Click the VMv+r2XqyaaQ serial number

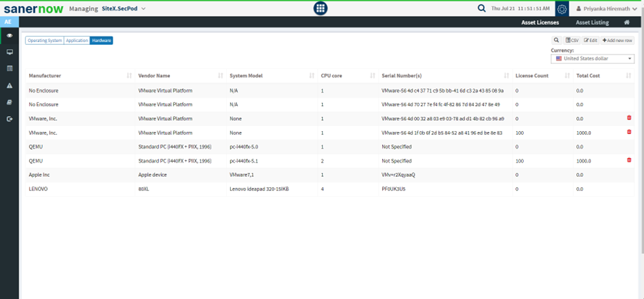coord(399,175)
